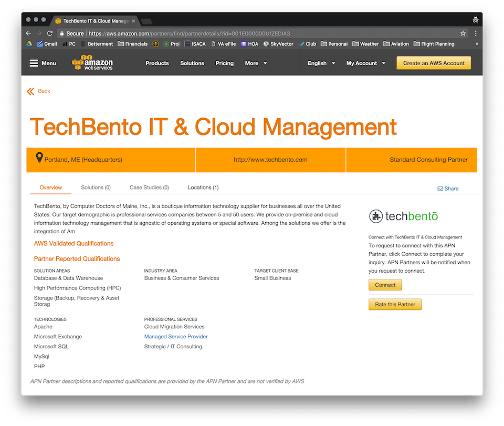Click the Connect button
This screenshot has height=426, width=504.
click(x=385, y=285)
